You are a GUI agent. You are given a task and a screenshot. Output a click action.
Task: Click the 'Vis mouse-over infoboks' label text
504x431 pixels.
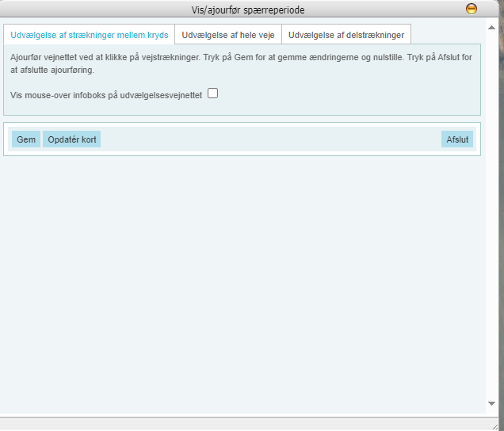click(104, 94)
